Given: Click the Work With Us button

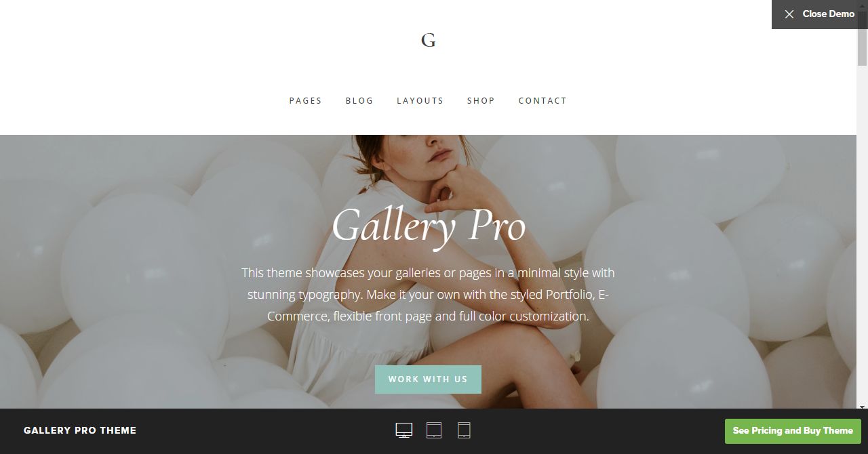Looking at the screenshot, I should tap(428, 379).
